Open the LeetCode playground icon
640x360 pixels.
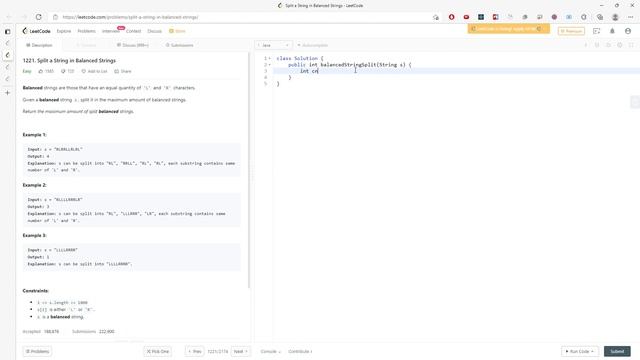point(596,31)
